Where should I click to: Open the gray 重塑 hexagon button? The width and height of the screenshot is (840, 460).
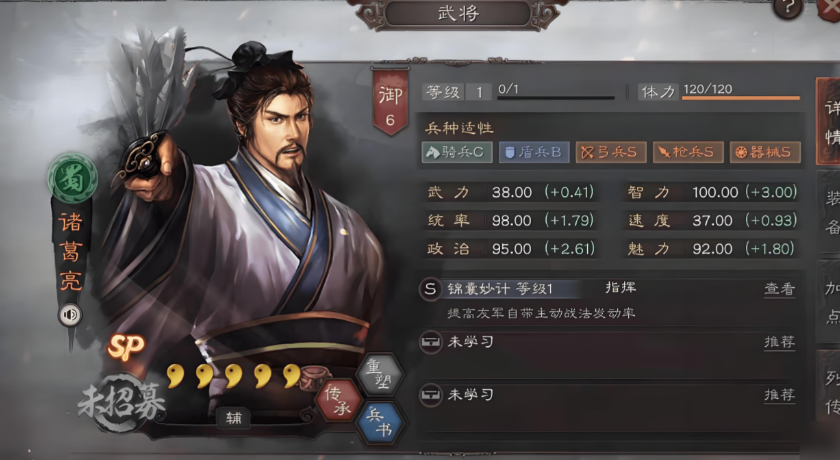(x=379, y=374)
